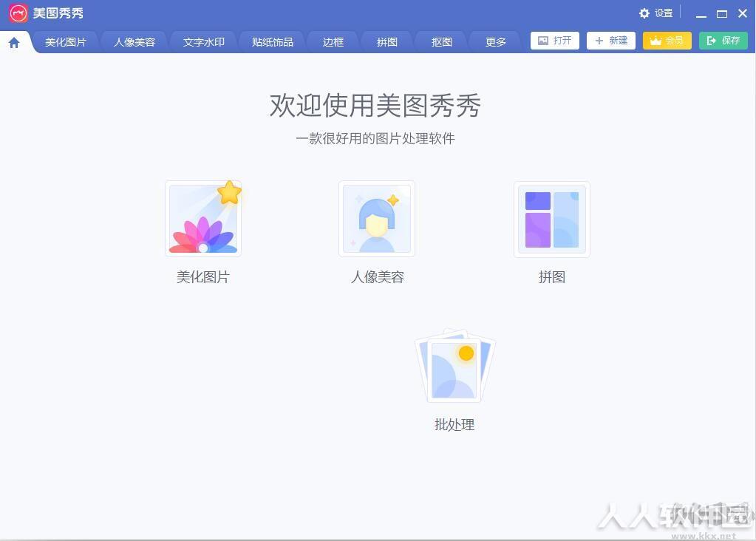
Task: Click the 保存 button
Action: [723, 41]
